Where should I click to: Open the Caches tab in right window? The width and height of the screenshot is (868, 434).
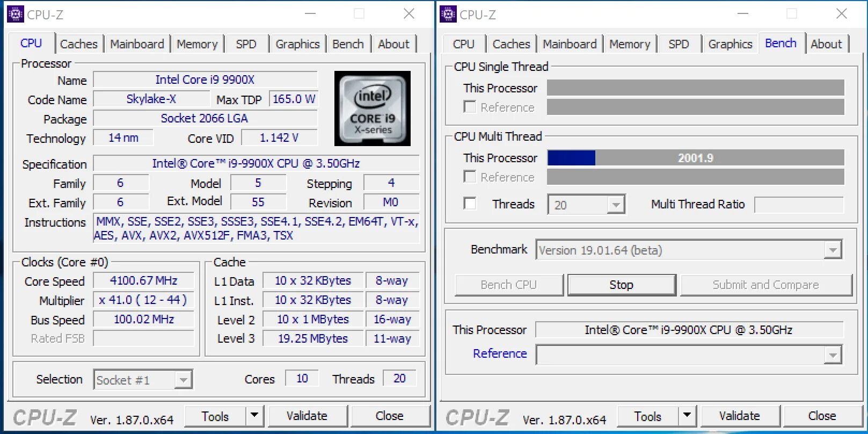(511, 44)
